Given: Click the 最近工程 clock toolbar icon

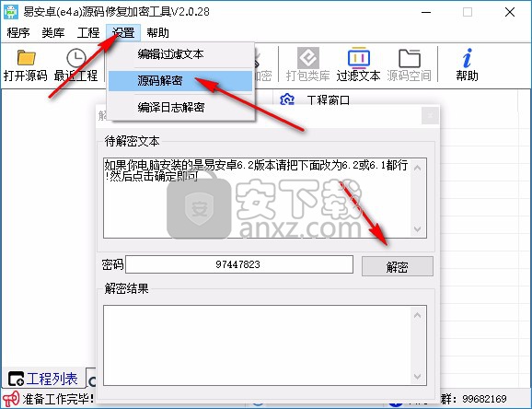Looking at the screenshot, I should (76, 58).
